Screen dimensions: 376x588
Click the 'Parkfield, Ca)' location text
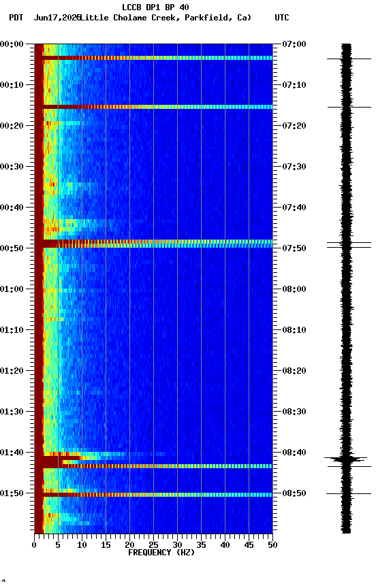point(218,18)
